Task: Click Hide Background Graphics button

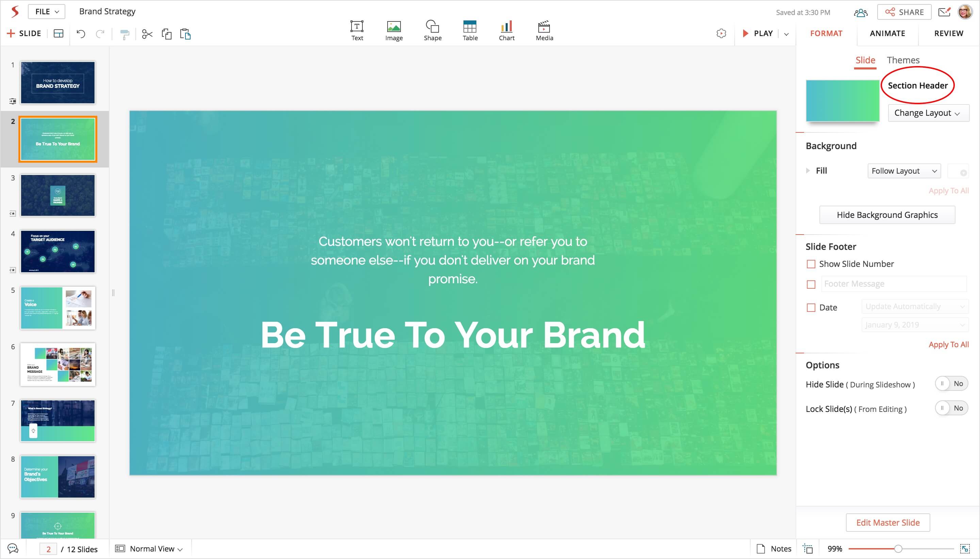Action: pyautogui.click(x=887, y=215)
